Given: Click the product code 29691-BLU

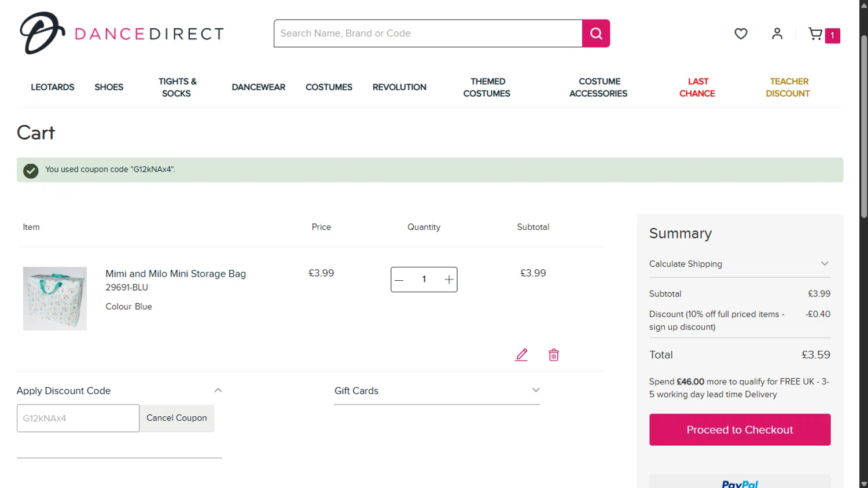Looking at the screenshot, I should pyautogui.click(x=127, y=288).
